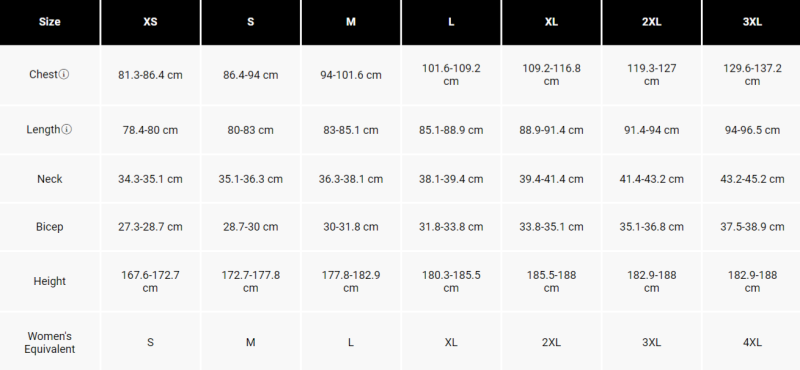Click the 81.3-86.4 cm chest cell
The width and height of the screenshot is (800, 370).
[x=150, y=75]
